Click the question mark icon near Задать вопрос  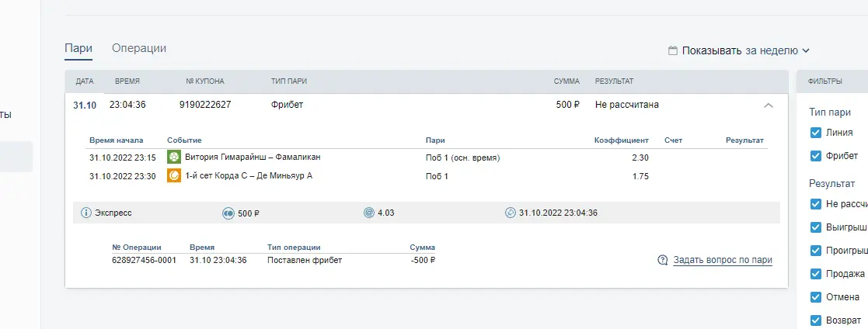point(663,260)
